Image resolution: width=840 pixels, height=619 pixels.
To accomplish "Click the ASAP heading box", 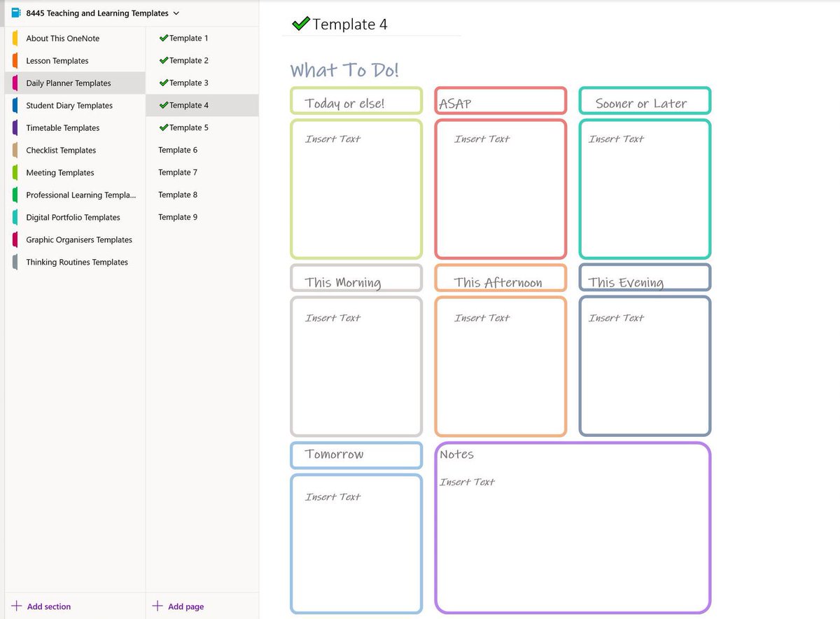I will pyautogui.click(x=500, y=101).
